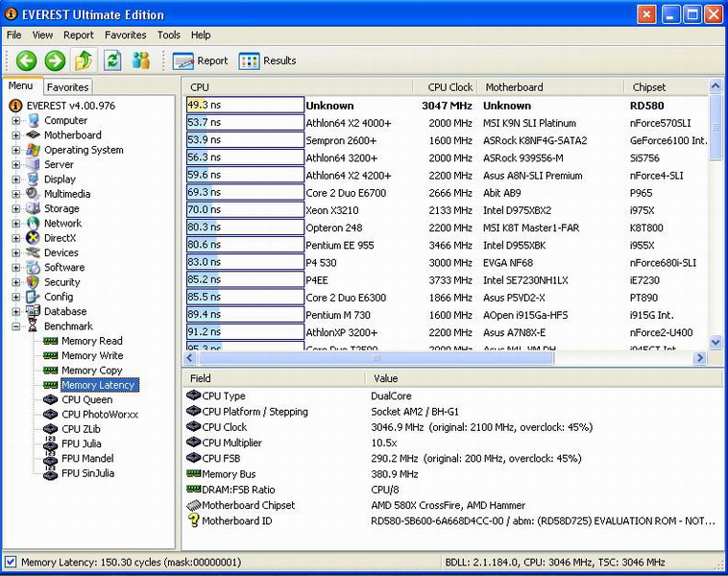The width and height of the screenshot is (728, 576).
Task: Open the File menu
Action: (14, 35)
